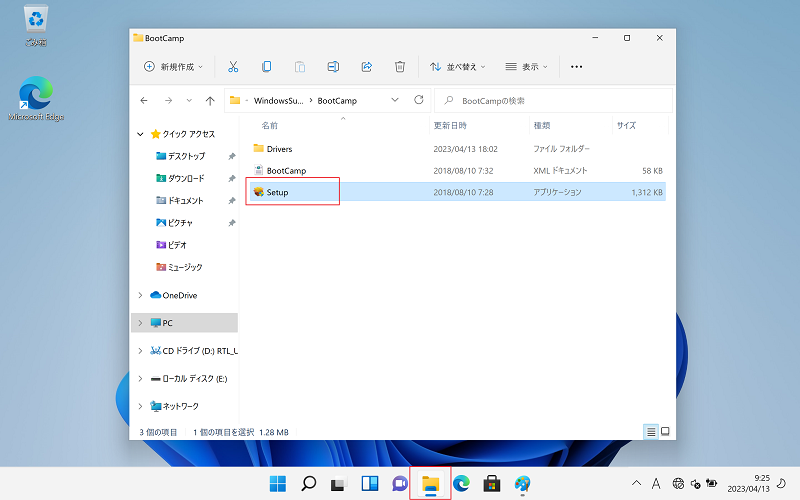Image resolution: width=800 pixels, height=500 pixels.
Task: Select the Microsoft Edge desktop shortcut
Action: click(x=36, y=99)
